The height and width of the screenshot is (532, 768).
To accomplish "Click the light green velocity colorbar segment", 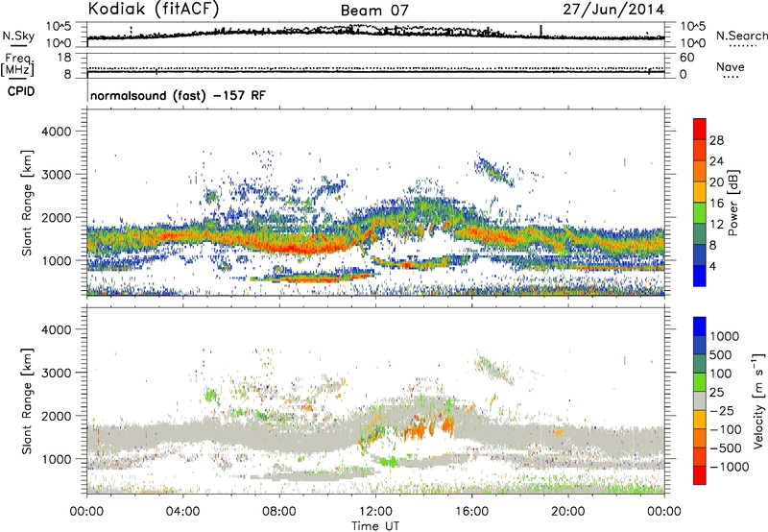I will pyautogui.click(x=700, y=382).
